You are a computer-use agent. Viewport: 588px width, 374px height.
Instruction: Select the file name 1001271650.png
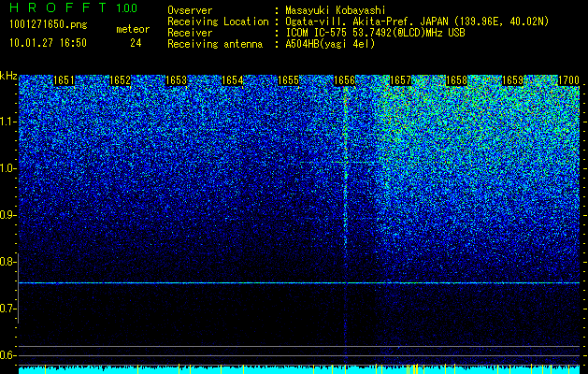pyautogui.click(x=49, y=25)
